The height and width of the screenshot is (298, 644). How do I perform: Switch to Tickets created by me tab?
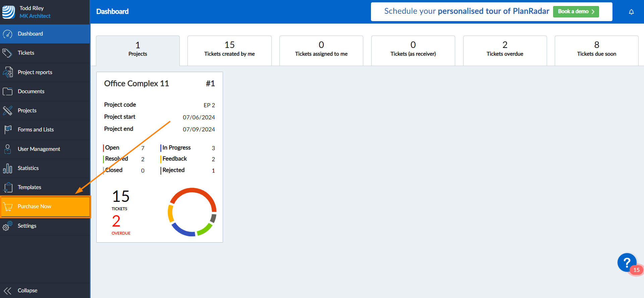tap(229, 49)
